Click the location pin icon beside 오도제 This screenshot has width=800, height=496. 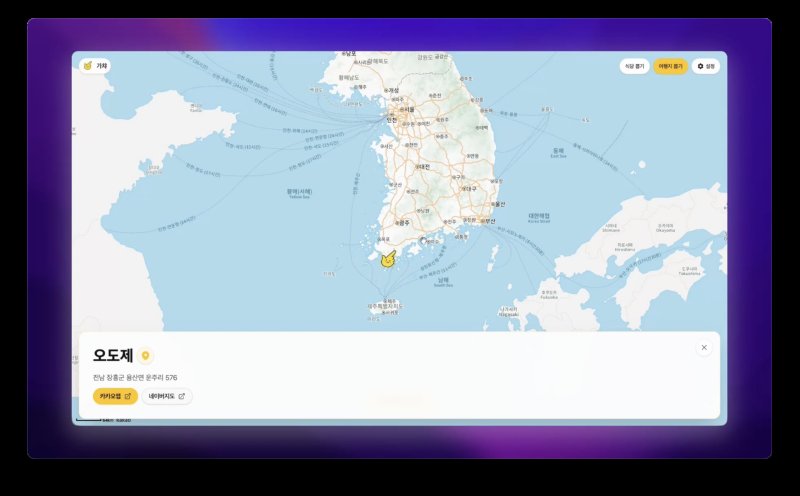pyautogui.click(x=146, y=356)
